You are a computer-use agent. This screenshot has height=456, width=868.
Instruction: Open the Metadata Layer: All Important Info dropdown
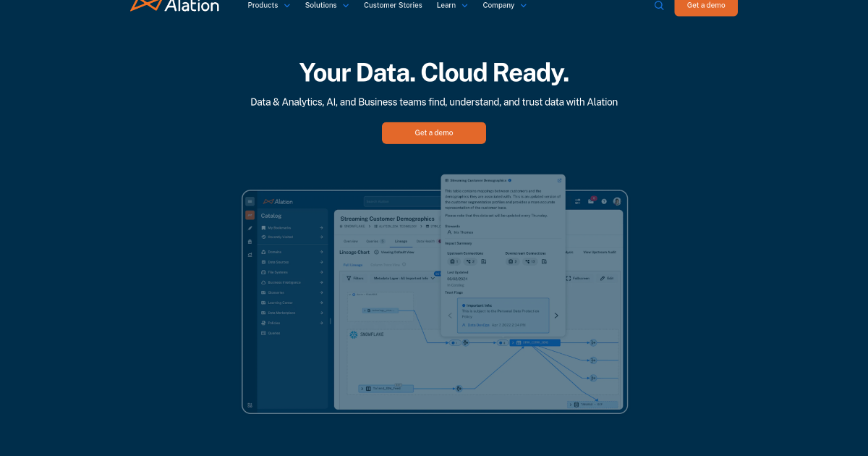tap(402, 278)
